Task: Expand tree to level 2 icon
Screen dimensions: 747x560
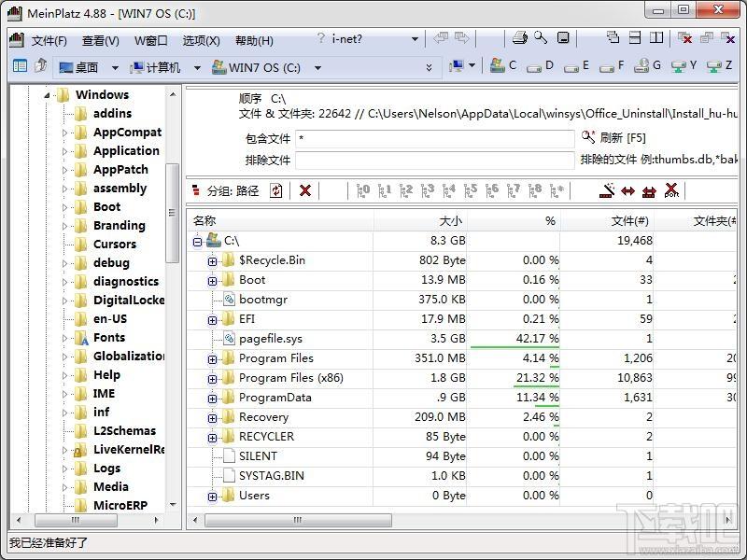Action: pos(406,191)
